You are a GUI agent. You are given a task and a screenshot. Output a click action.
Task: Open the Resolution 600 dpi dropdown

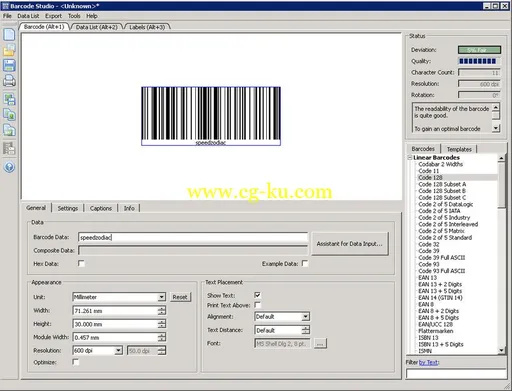[x=118, y=350]
